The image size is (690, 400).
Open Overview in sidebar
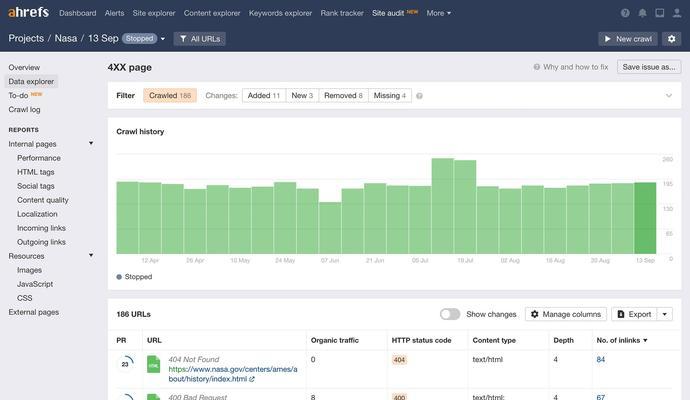[x=24, y=67]
